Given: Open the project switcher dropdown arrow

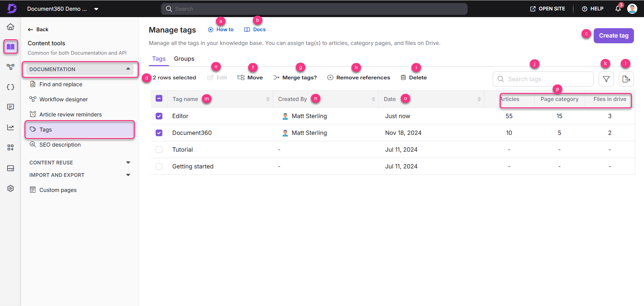Looking at the screenshot, I should [96, 9].
